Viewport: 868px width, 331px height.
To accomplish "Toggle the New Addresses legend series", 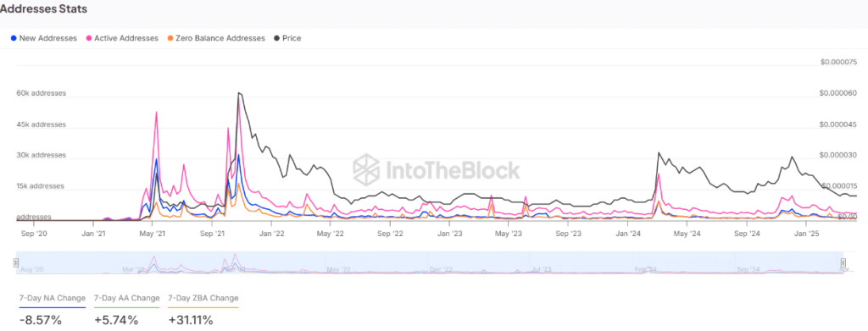I will click(44, 38).
